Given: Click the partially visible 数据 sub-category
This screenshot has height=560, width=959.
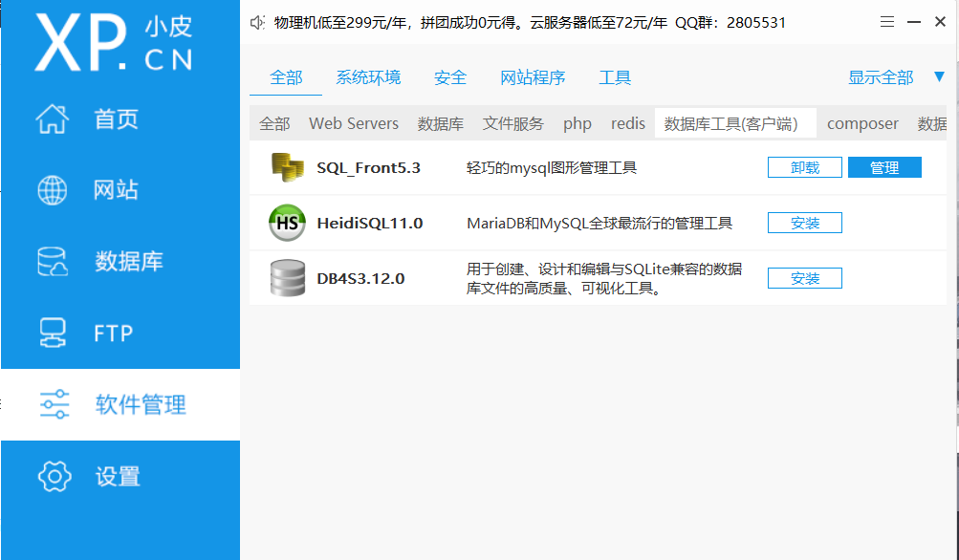Looking at the screenshot, I should [932, 123].
